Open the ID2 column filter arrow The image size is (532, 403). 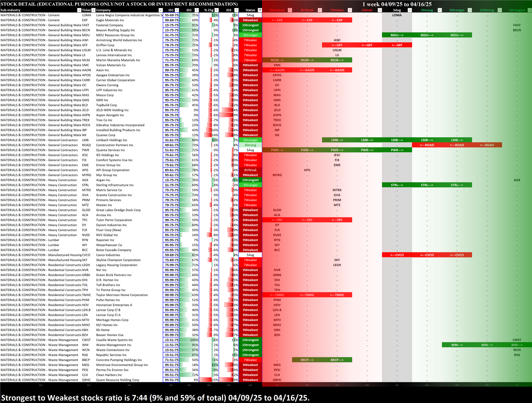tap(197, 10)
